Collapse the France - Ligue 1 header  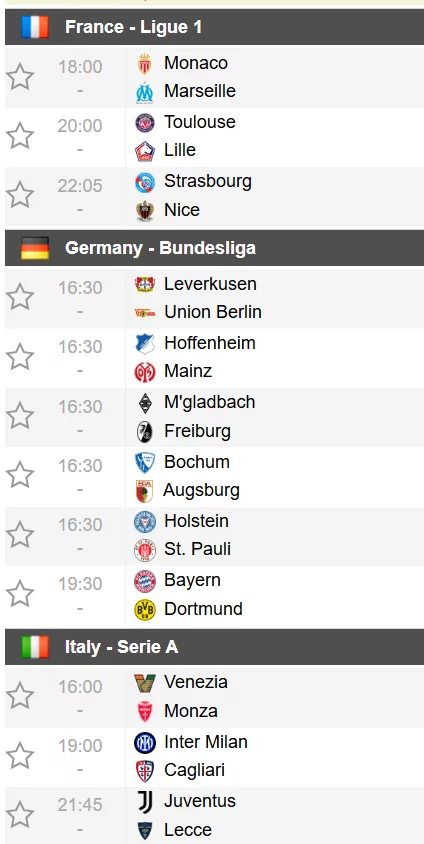coord(214,27)
